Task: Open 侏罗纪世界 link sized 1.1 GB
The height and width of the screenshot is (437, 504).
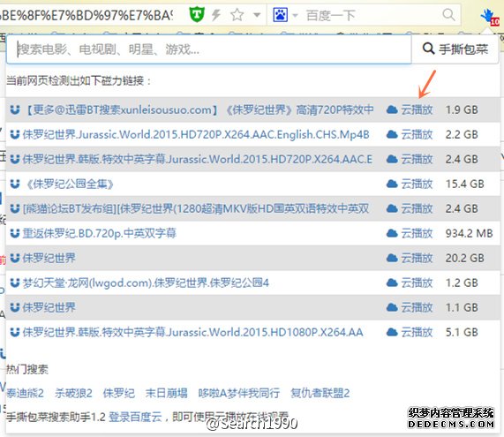Action: (x=49, y=307)
